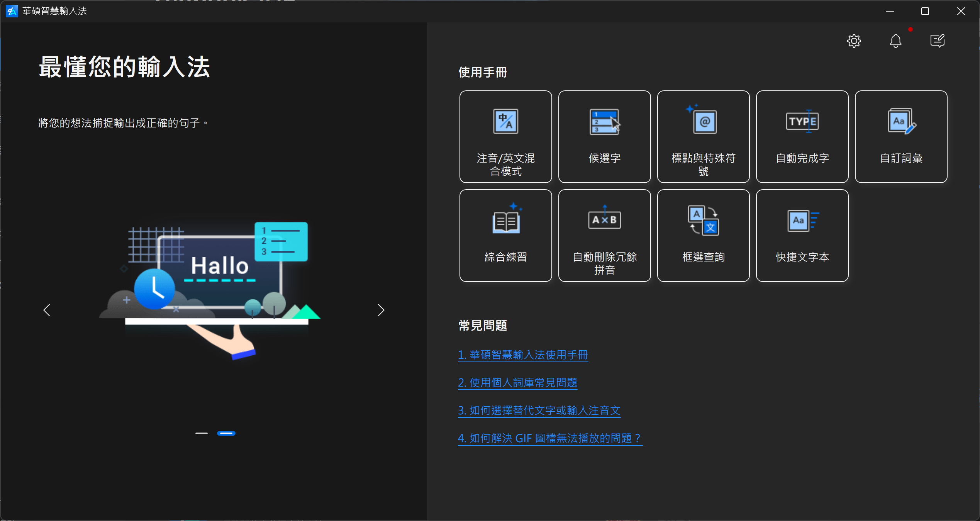Click the feedback note icon
The width and height of the screenshot is (980, 521).
point(937,41)
